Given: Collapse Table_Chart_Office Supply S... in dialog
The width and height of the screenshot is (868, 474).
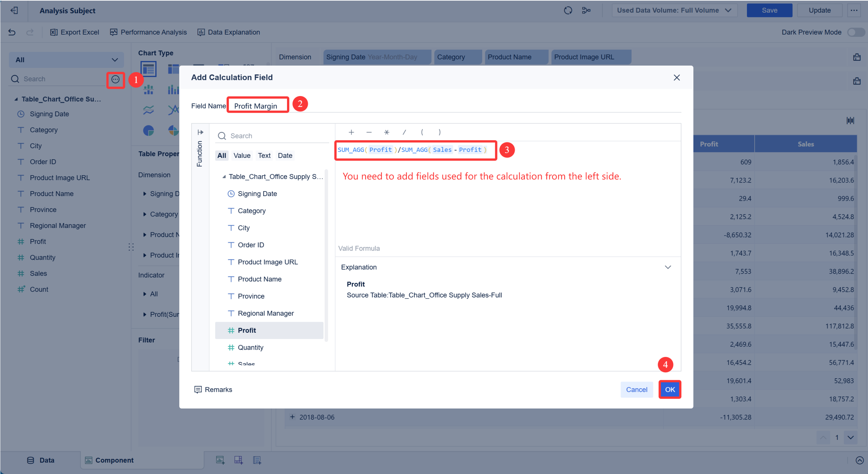Looking at the screenshot, I should (224, 177).
